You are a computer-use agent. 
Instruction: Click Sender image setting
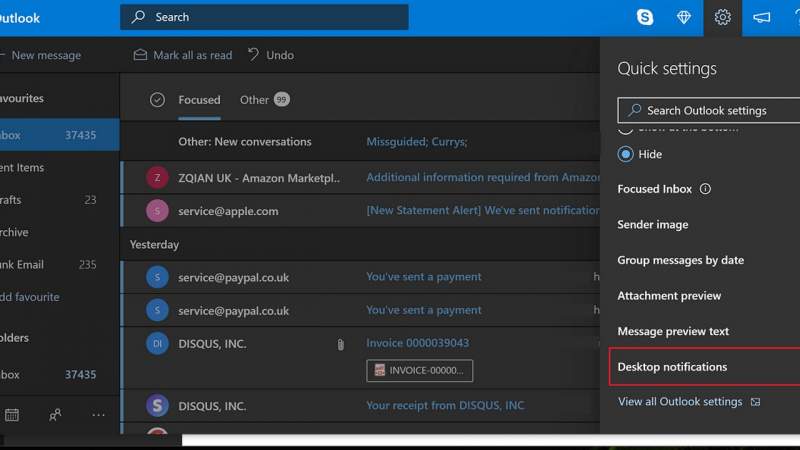[x=653, y=224]
